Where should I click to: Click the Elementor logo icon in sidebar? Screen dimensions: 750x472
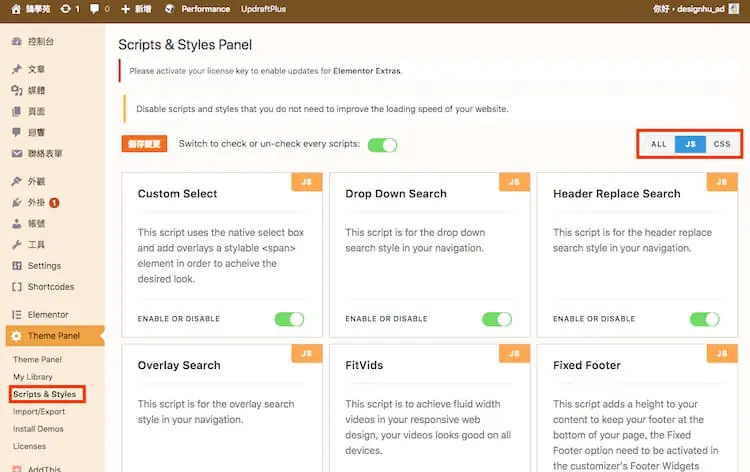(x=17, y=314)
